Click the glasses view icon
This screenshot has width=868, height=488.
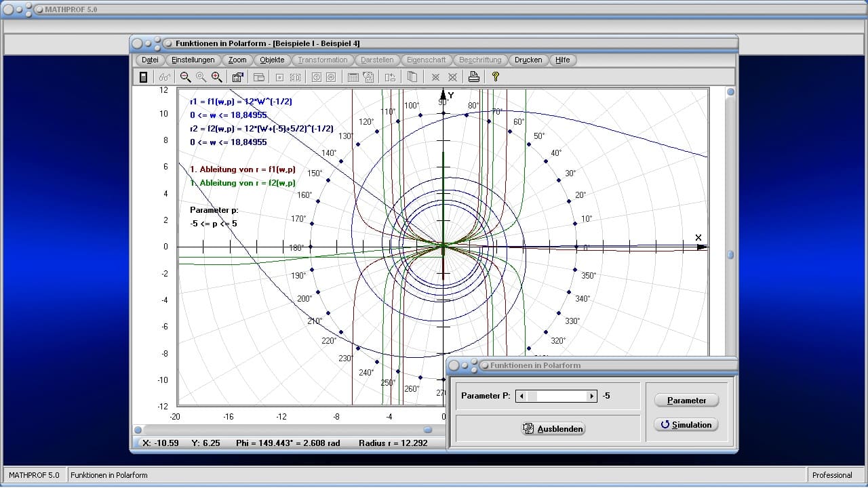[165, 77]
